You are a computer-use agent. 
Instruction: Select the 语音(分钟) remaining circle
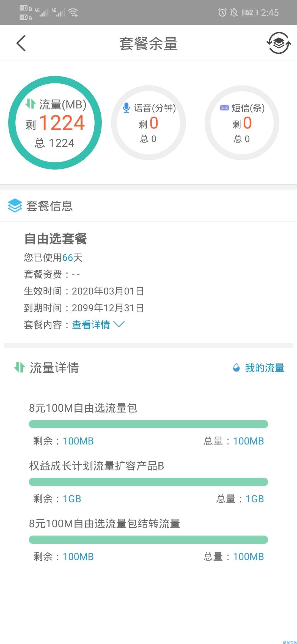coord(148,123)
